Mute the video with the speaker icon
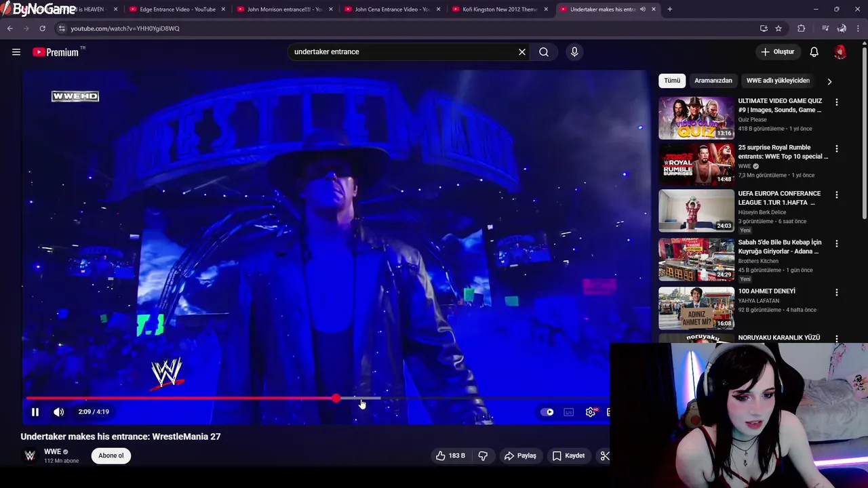Screen dimensions: 868x488 coord(59,411)
